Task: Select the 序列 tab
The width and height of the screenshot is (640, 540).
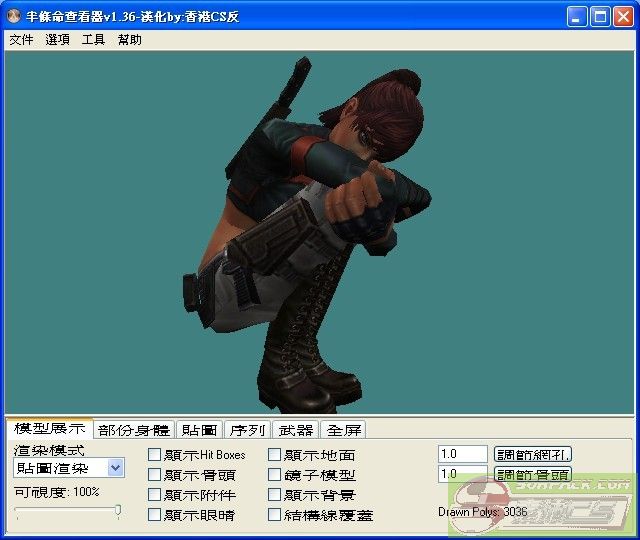Action: 246,430
